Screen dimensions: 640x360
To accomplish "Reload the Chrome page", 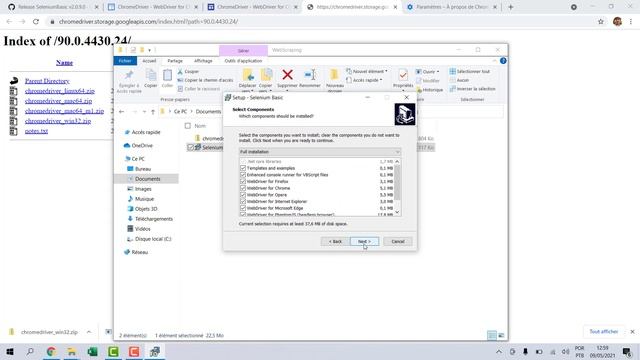I will coord(36,22).
